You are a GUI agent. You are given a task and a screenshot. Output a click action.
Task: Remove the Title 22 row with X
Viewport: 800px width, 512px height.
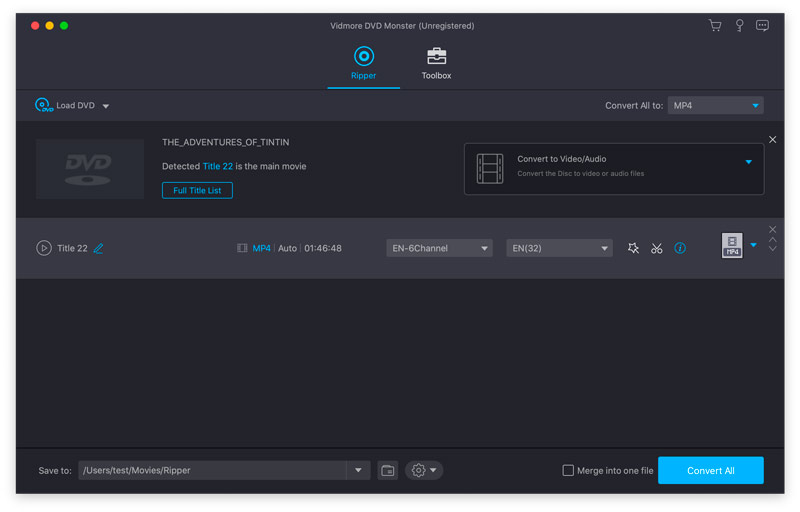pyautogui.click(x=772, y=229)
